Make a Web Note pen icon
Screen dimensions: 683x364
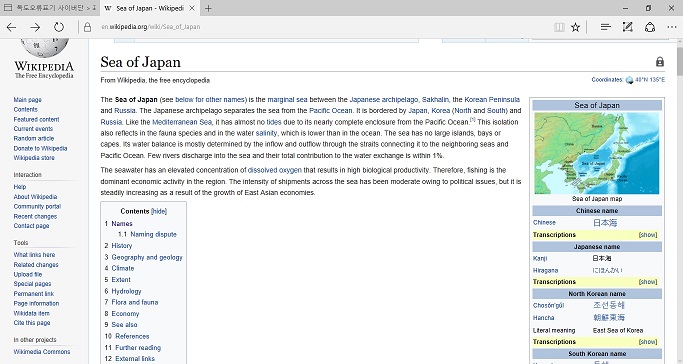(x=627, y=27)
